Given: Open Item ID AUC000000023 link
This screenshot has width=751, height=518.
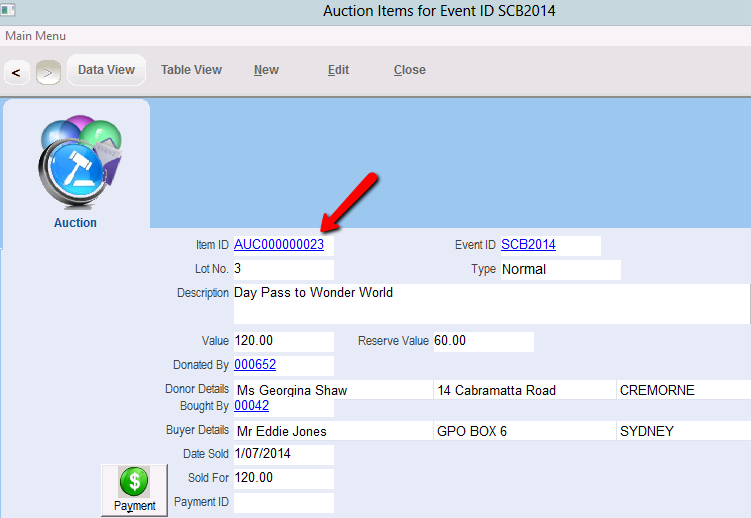Looking at the screenshot, I should pos(279,245).
